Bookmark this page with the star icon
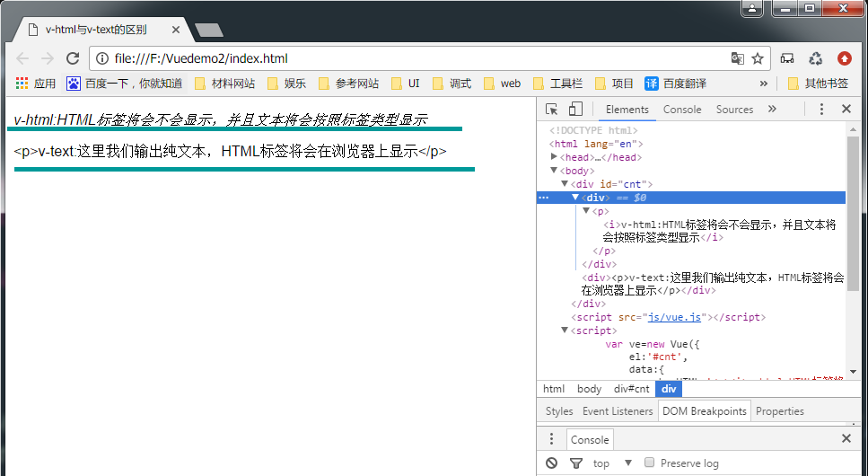This screenshot has height=476, width=868. point(758,58)
